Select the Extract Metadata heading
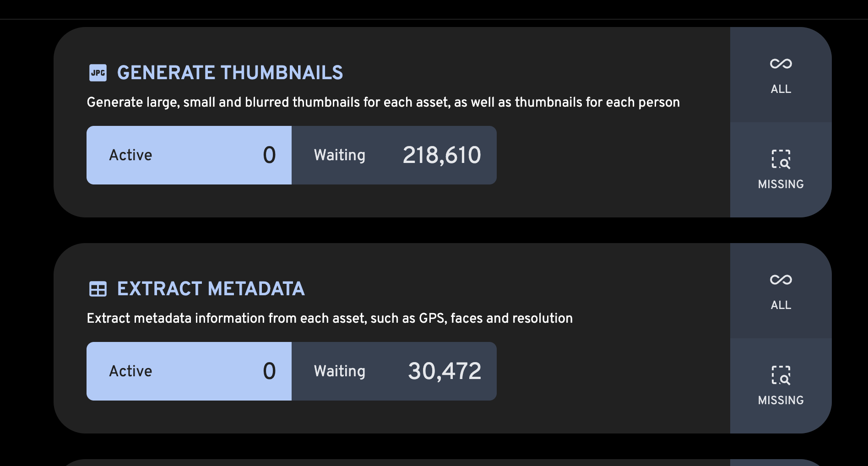Screen dimensions: 868x466 [x=211, y=289]
